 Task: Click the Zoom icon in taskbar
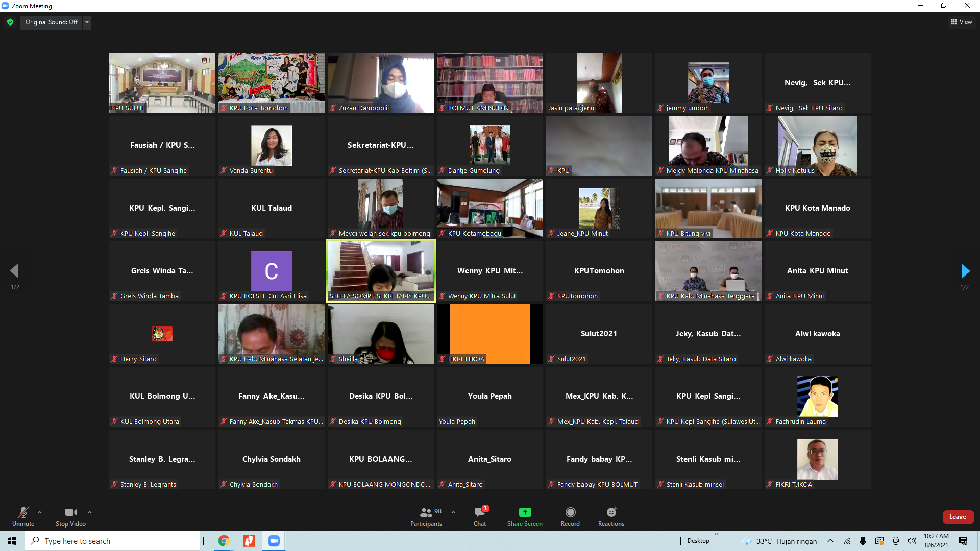point(274,541)
